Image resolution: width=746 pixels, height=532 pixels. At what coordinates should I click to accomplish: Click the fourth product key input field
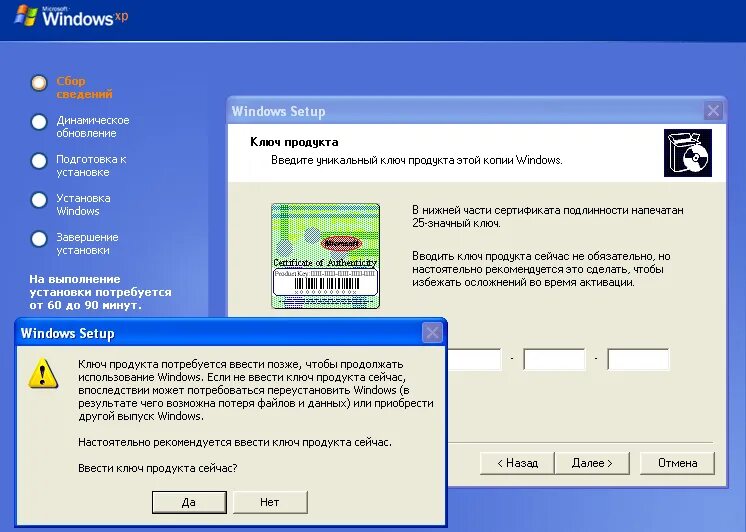click(x=554, y=359)
